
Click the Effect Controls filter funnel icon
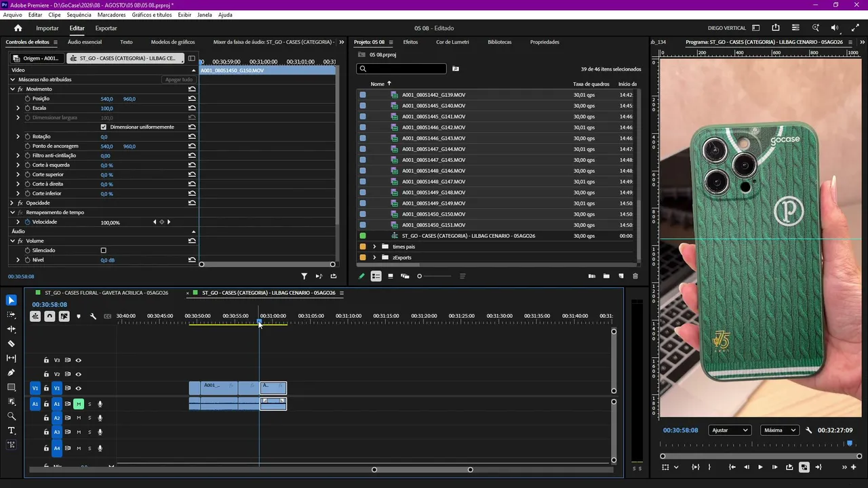304,277
